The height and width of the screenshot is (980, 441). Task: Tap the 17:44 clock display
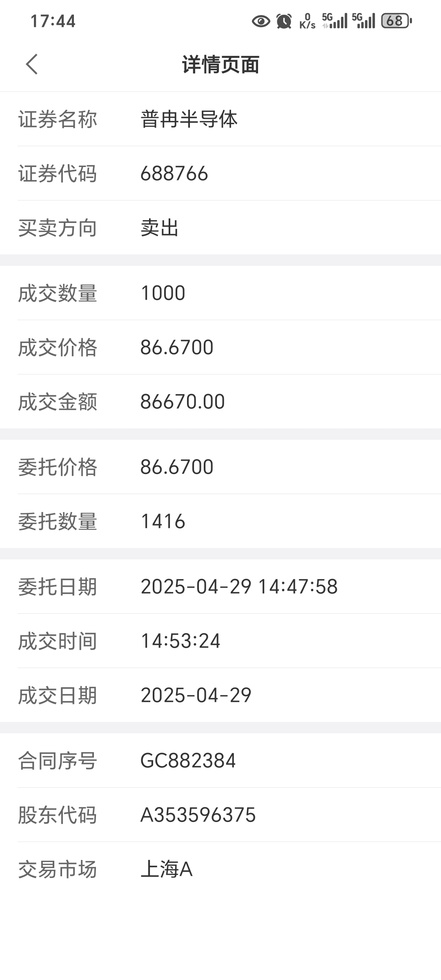tap(53, 21)
